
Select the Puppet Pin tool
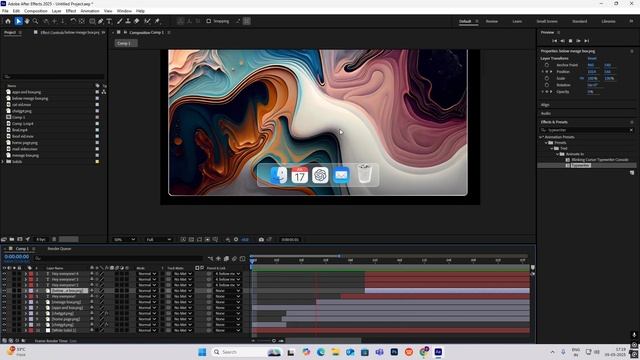pos(157,21)
